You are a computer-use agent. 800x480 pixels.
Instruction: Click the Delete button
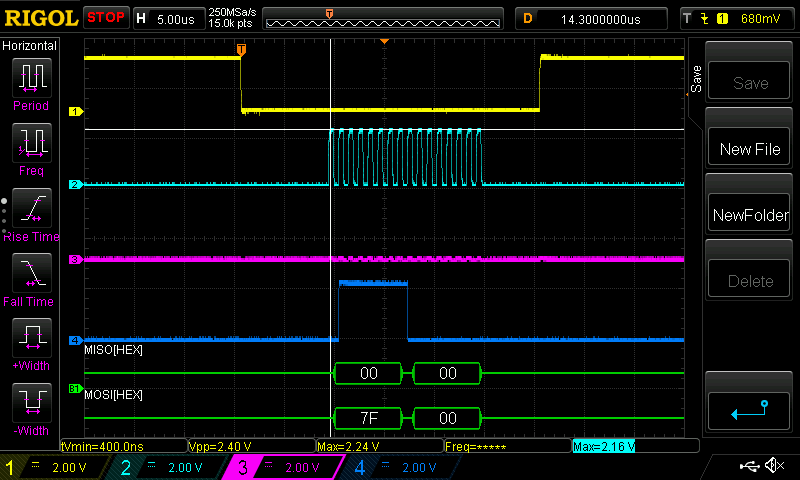pos(749,279)
